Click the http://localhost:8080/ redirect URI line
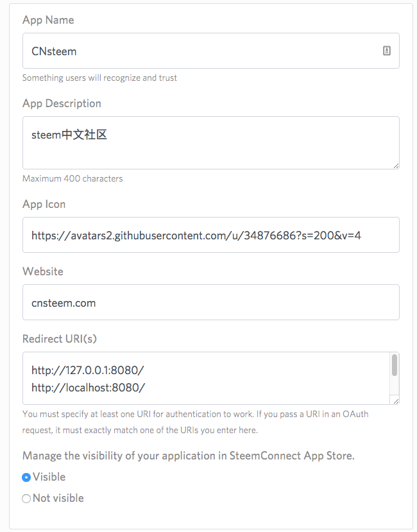This screenshot has width=417, height=532. click(88, 388)
